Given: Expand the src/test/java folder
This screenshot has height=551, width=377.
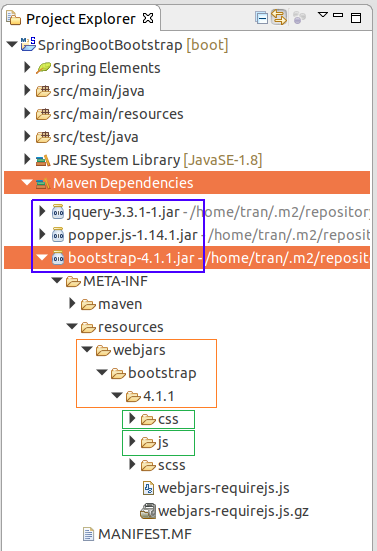Looking at the screenshot, I should click(27, 136).
